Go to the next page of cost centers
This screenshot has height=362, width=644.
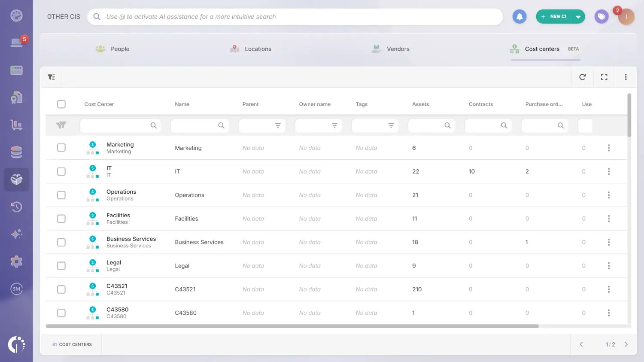pos(626,344)
